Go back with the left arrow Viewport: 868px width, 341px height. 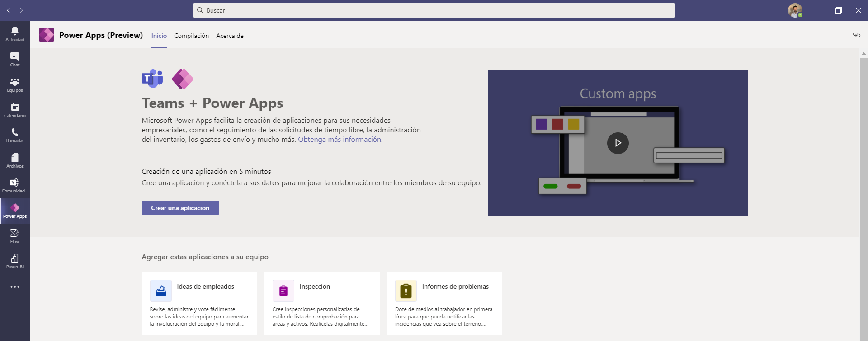coord(9,10)
